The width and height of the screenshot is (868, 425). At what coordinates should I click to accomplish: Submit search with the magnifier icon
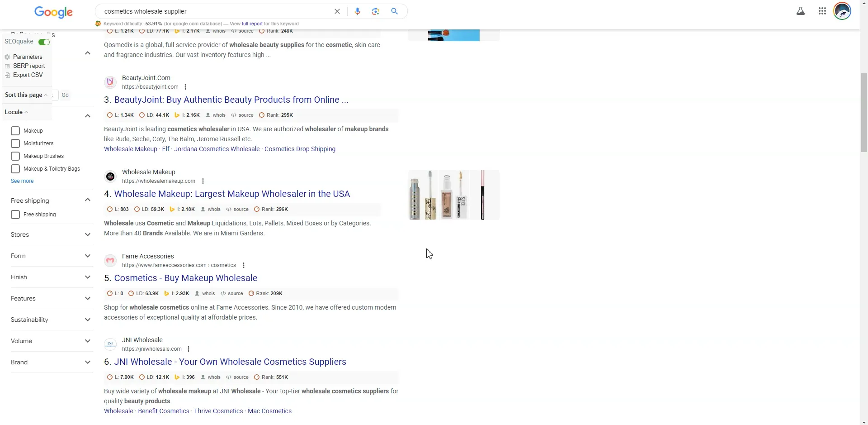[x=395, y=11]
